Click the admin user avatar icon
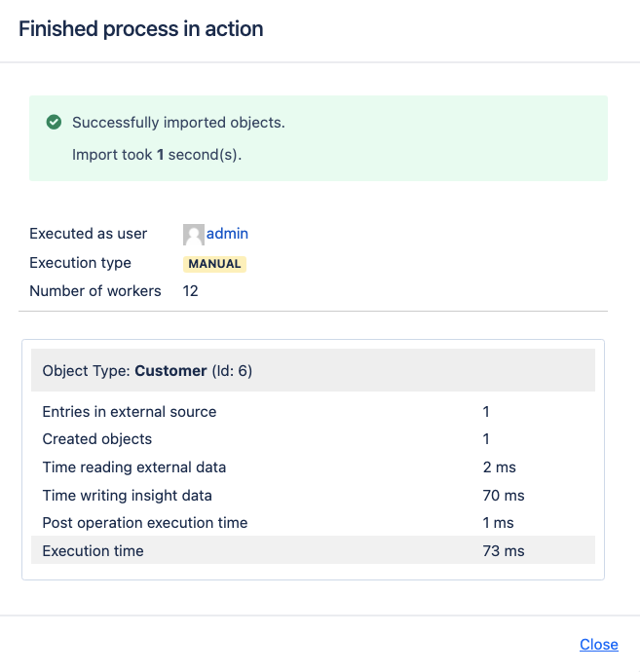The image size is (640, 672). click(193, 234)
